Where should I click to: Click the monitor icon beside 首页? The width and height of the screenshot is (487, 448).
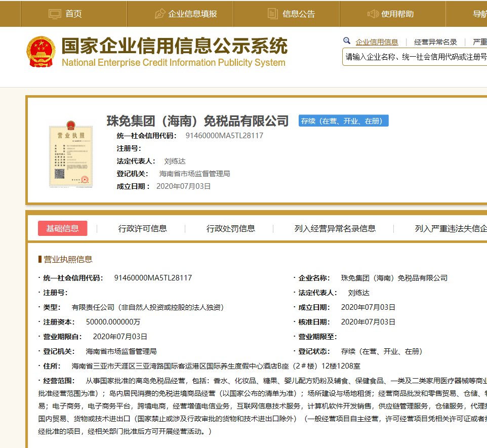(x=55, y=14)
